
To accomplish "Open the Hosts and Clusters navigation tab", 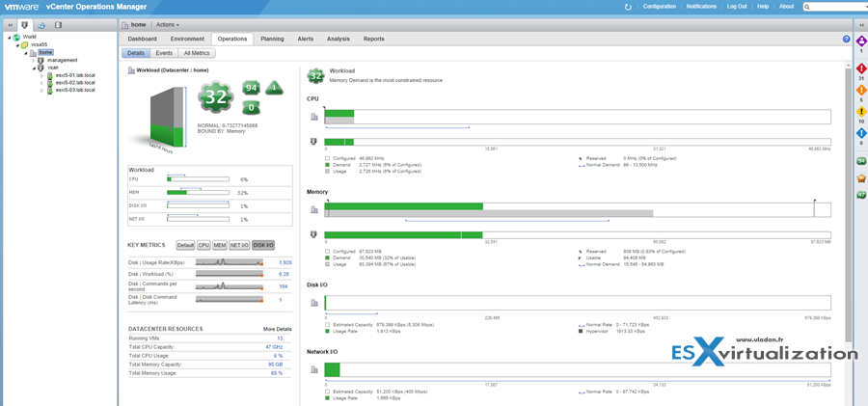I will click(x=24, y=25).
